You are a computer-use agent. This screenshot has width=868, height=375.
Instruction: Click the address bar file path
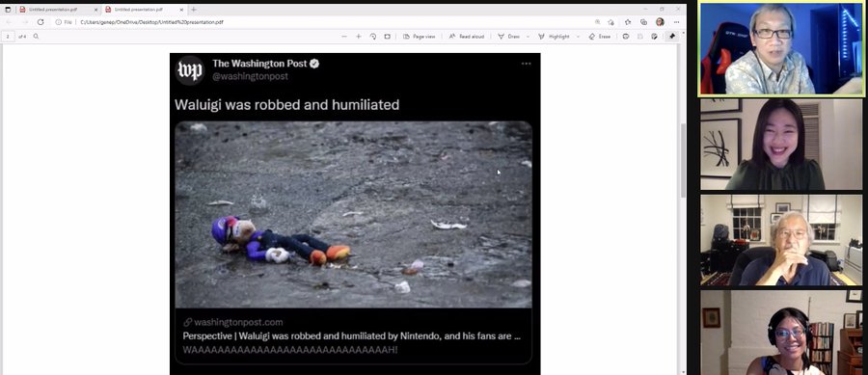click(x=151, y=22)
